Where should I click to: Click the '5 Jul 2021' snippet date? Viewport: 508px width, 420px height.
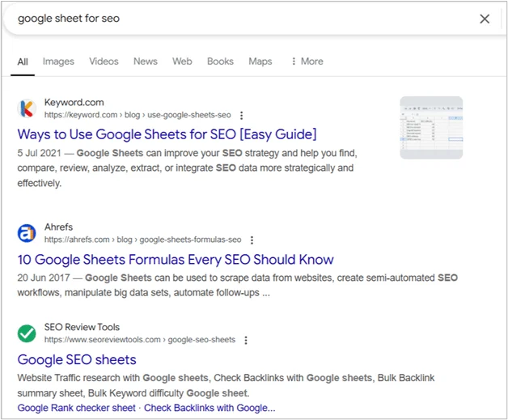click(x=39, y=153)
